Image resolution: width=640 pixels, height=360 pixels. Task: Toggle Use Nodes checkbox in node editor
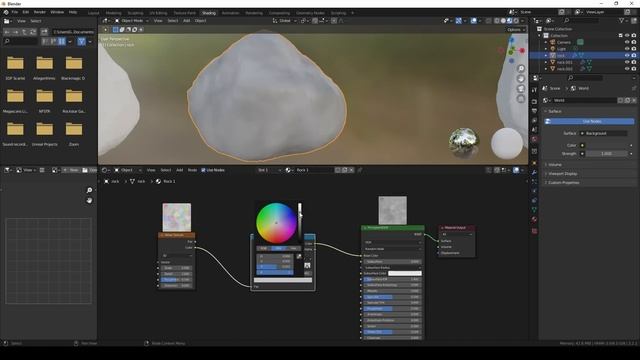(203, 170)
